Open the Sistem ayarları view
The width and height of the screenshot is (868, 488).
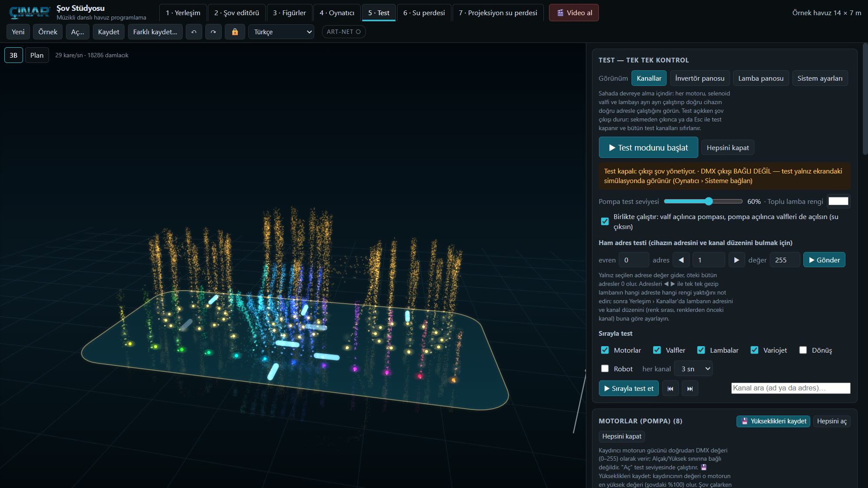(820, 78)
